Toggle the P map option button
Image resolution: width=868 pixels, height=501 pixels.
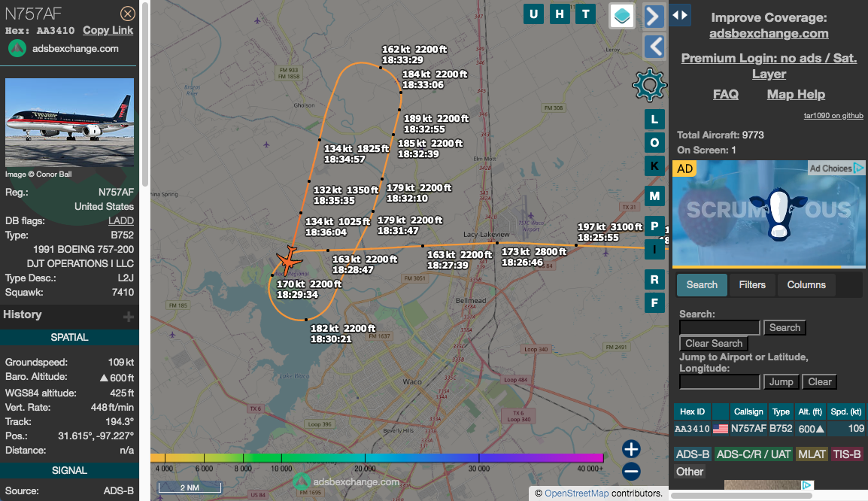(654, 226)
